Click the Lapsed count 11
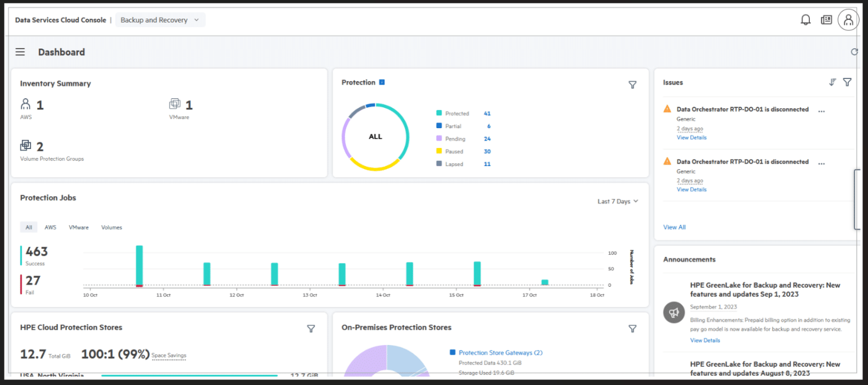 [487, 164]
